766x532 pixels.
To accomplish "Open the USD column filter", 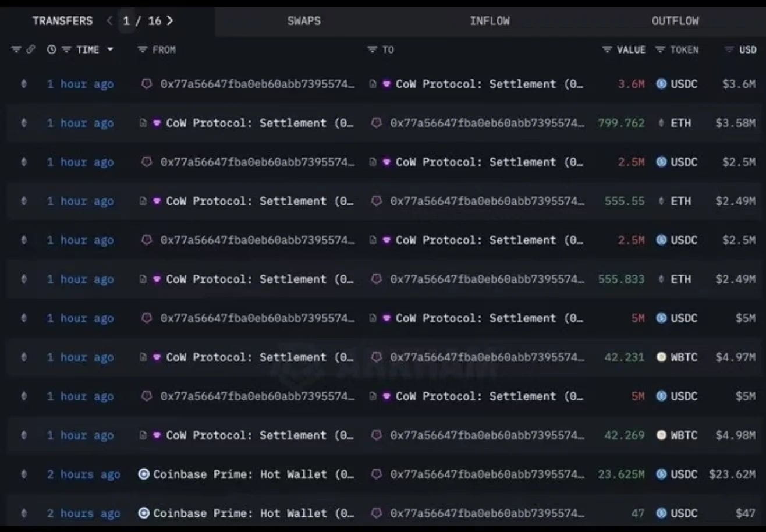I will (729, 50).
